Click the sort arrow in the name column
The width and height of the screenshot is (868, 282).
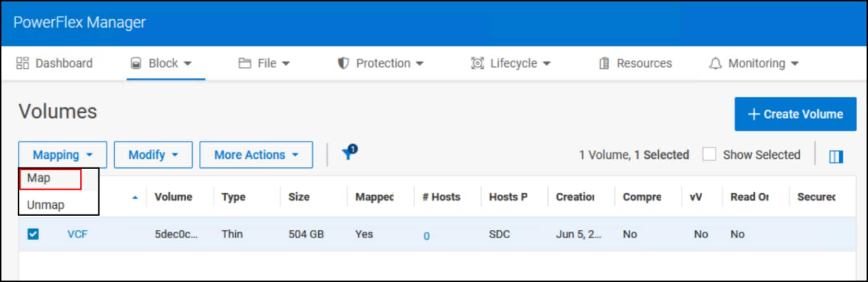pos(135,197)
